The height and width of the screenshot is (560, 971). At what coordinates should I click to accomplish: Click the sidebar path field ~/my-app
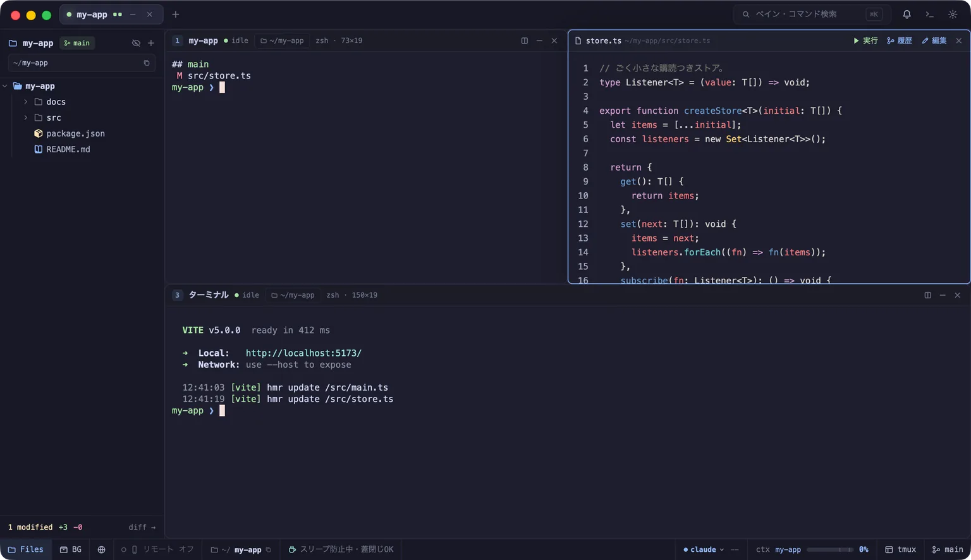pyautogui.click(x=82, y=63)
